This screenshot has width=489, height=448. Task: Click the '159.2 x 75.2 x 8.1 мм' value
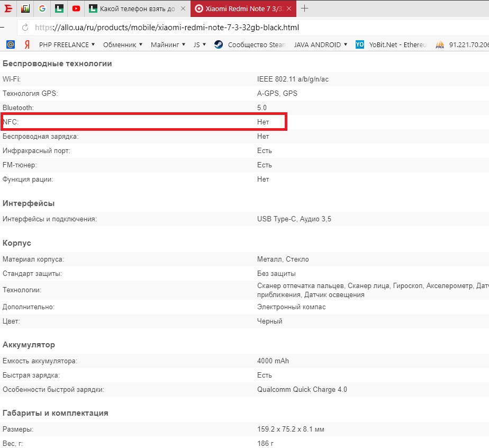point(291,429)
